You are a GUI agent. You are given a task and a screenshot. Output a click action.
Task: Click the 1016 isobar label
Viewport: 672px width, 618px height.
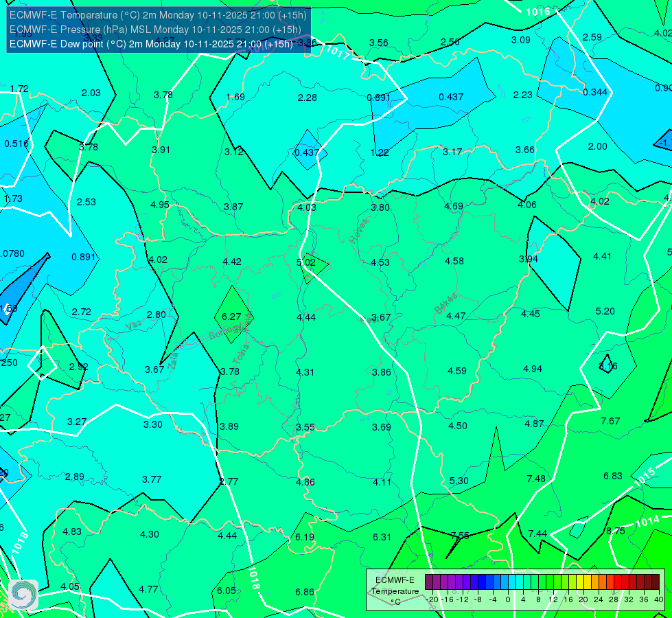coord(537,12)
